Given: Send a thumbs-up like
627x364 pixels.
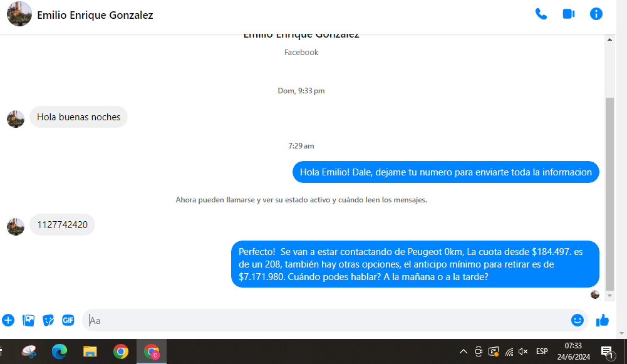Looking at the screenshot, I should coord(602,320).
